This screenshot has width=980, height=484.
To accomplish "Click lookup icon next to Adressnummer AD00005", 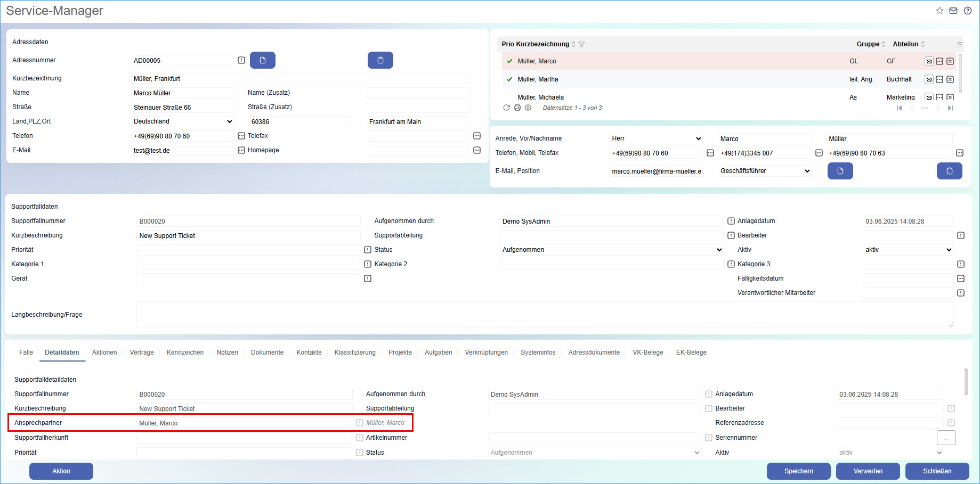I will (x=241, y=60).
